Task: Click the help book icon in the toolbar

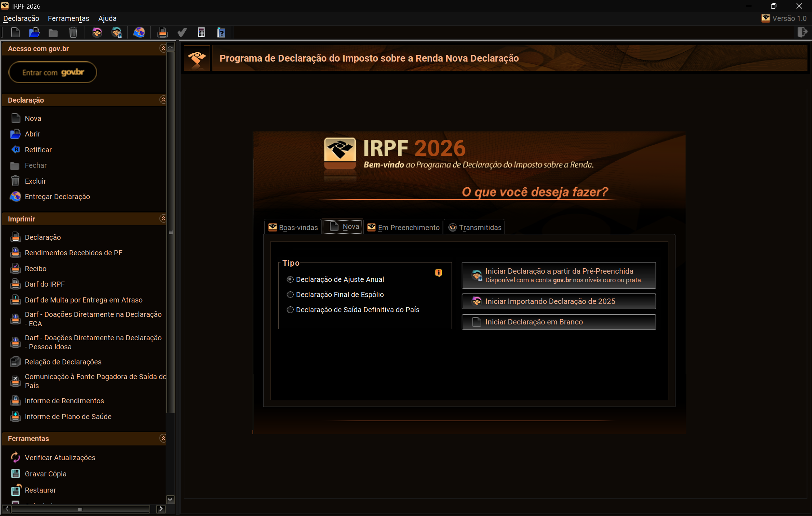Action: 221,33
